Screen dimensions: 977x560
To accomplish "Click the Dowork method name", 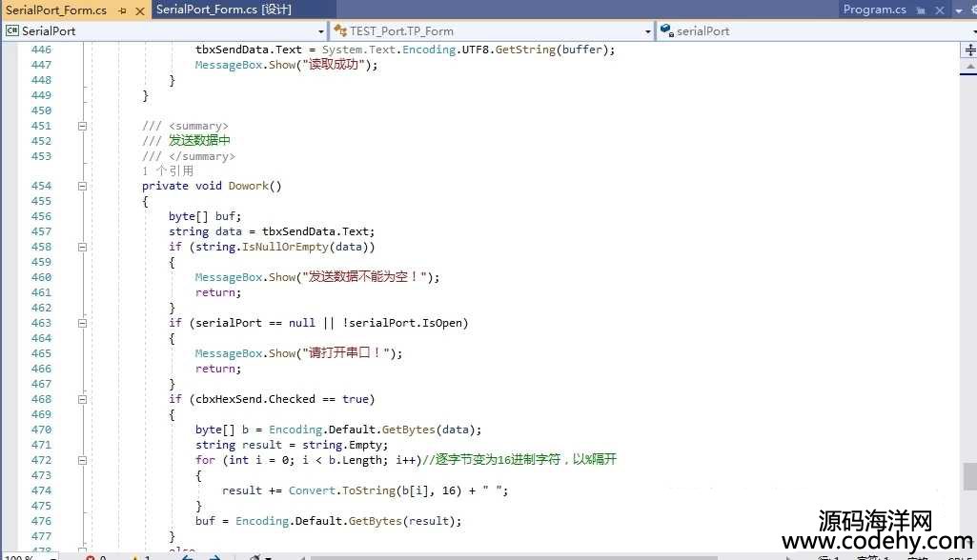I will pyautogui.click(x=248, y=186).
